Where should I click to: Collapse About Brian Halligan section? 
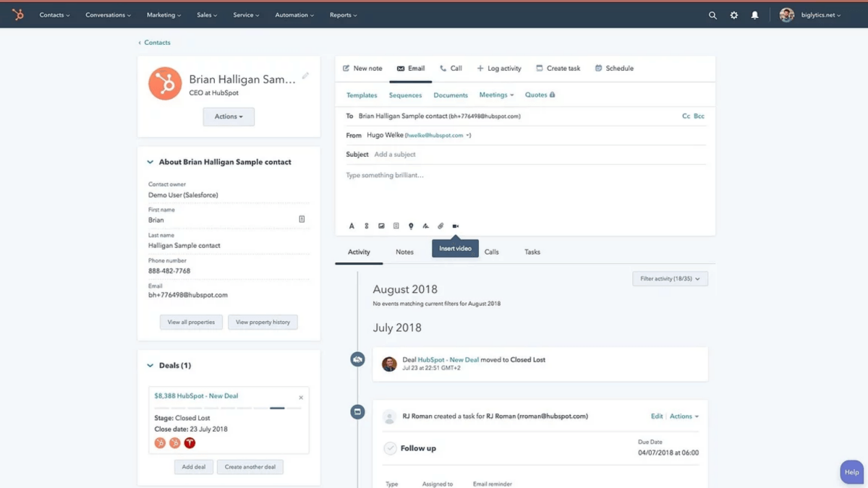[150, 162]
